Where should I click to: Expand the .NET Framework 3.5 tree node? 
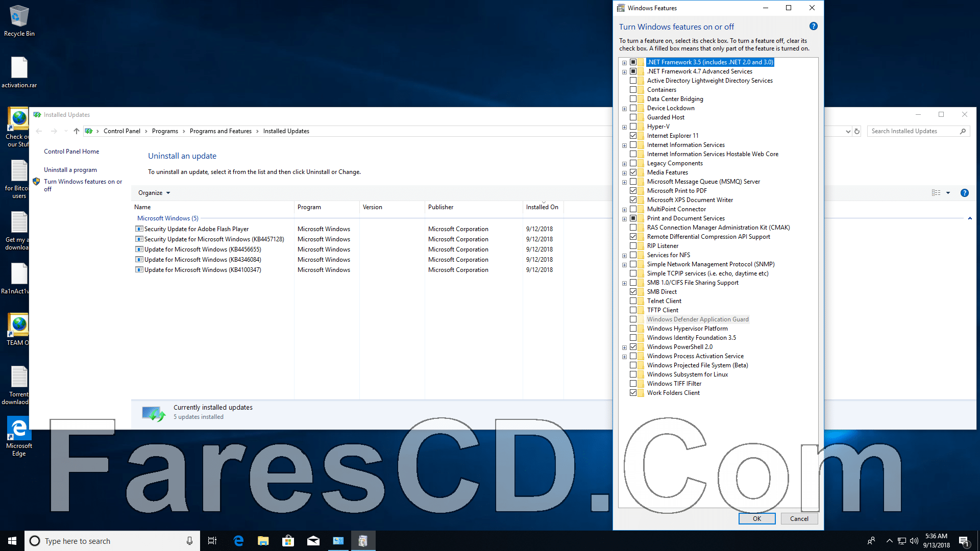pos(624,63)
